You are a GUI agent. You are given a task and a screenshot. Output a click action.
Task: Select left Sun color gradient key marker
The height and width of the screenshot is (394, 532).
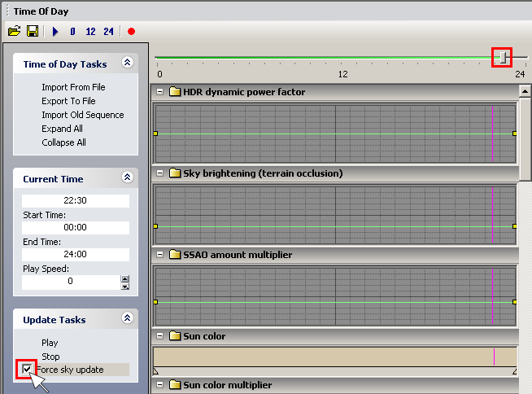tap(155, 371)
